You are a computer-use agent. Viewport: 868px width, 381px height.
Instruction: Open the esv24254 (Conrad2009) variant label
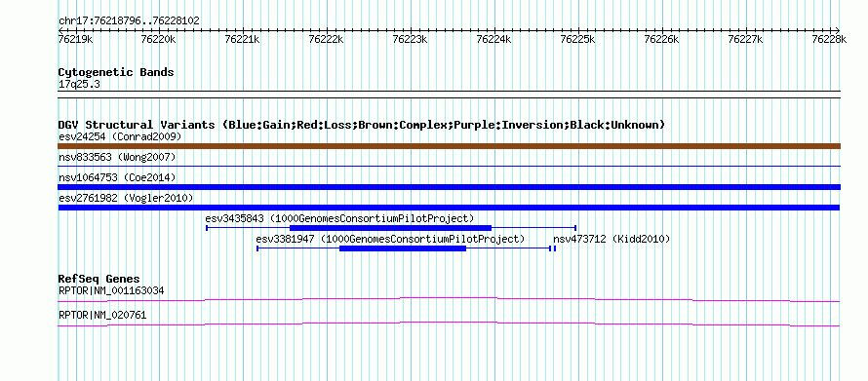tap(120, 136)
